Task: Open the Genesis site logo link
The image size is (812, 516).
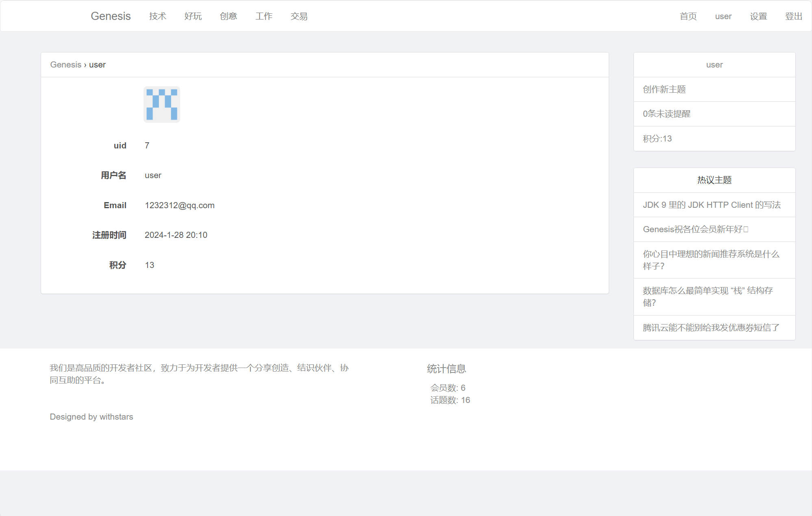Action: click(111, 16)
